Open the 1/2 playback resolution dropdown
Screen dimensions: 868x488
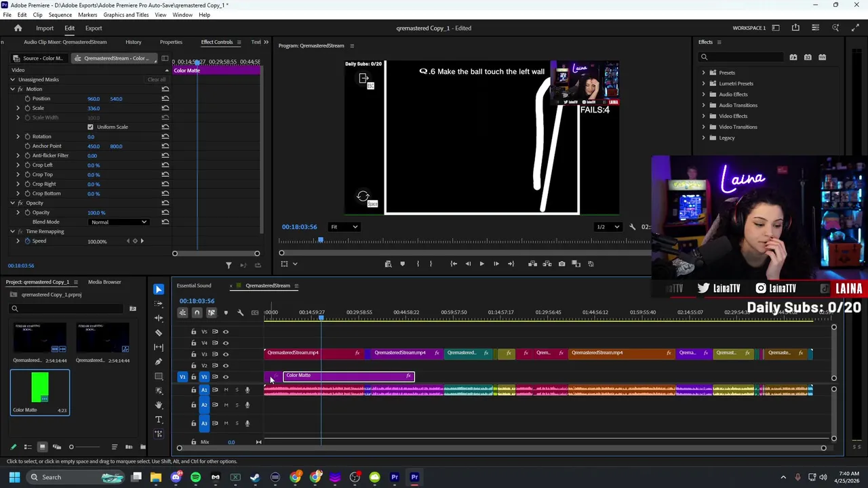pyautogui.click(x=607, y=227)
